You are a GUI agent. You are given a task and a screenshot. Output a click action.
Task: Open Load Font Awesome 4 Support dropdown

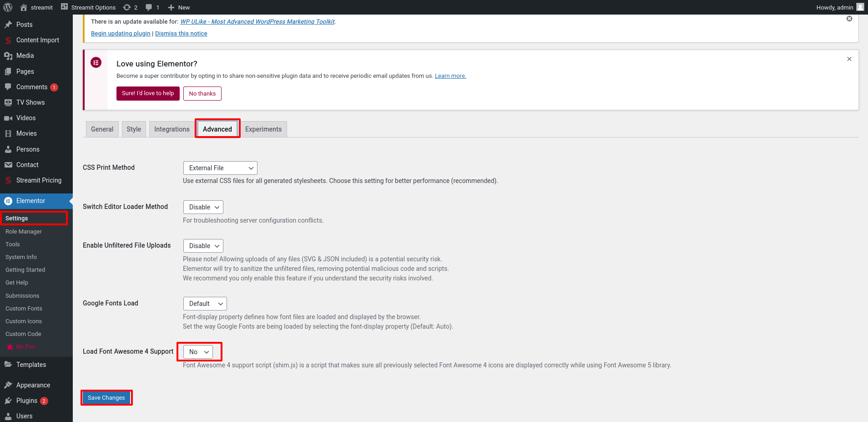pos(198,352)
